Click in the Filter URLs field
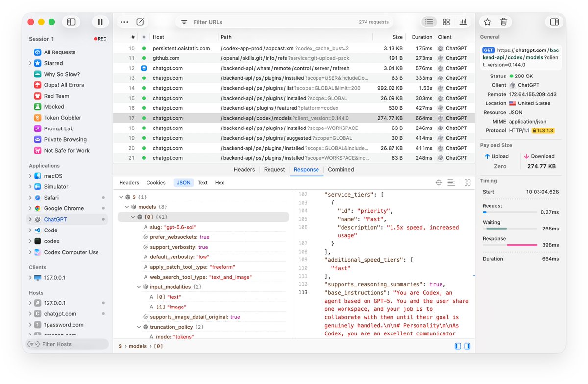 284,22
